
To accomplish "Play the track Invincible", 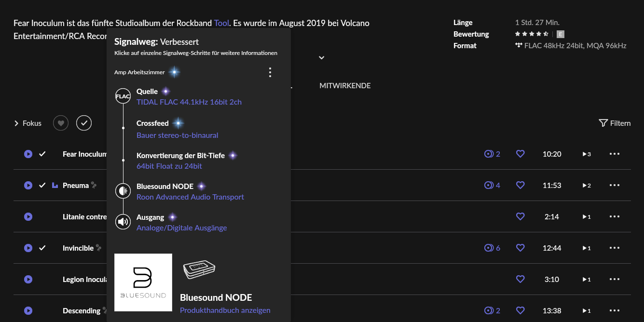I will 28,248.
